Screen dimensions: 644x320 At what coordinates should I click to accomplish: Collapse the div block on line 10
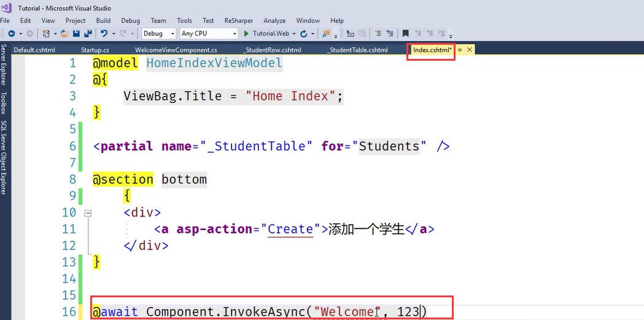click(87, 213)
